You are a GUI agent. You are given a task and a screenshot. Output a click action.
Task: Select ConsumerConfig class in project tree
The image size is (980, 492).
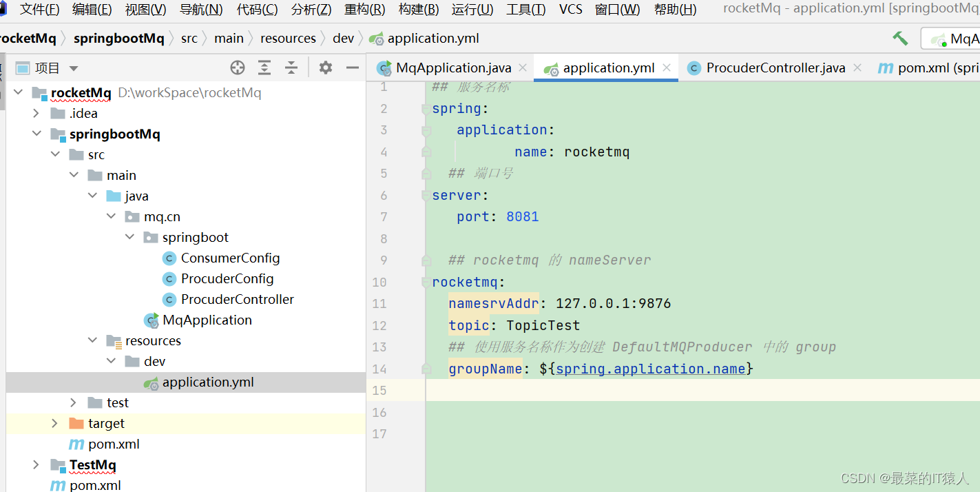pyautogui.click(x=230, y=258)
